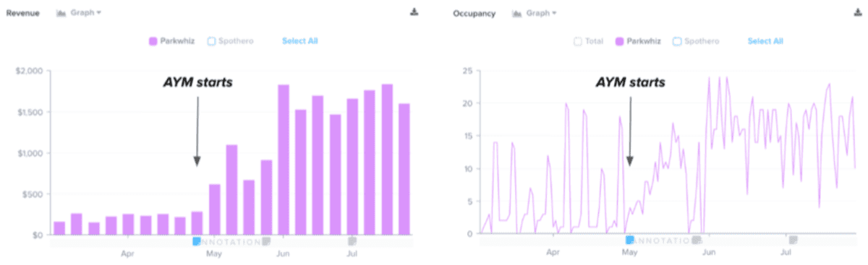Screen dimensions: 868x265
Task: Click the bar chart icon beside Occupancy
Action: [x=517, y=13]
